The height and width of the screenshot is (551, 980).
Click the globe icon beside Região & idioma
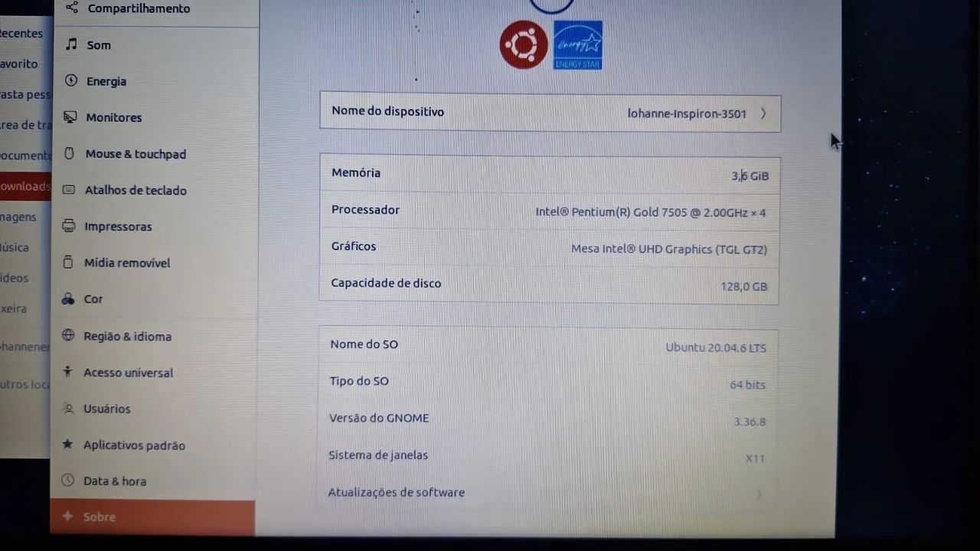(x=68, y=335)
